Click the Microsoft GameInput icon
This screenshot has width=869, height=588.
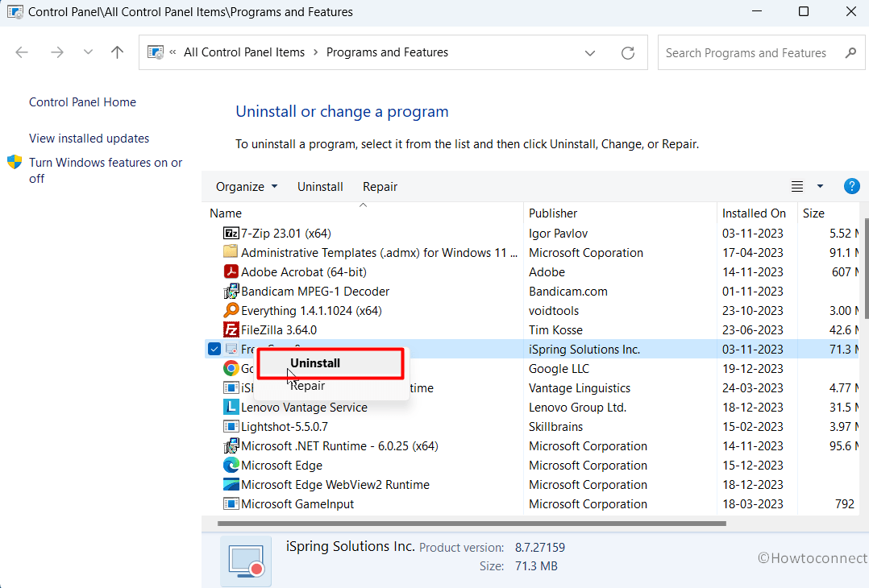point(231,504)
